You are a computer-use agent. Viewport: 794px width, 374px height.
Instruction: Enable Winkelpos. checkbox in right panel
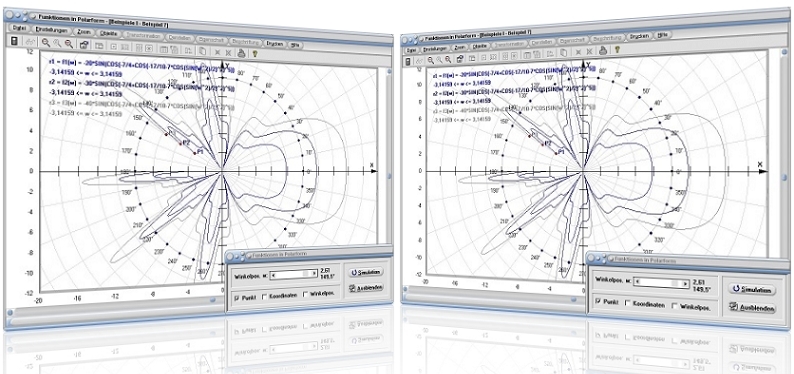pyautogui.click(x=675, y=306)
